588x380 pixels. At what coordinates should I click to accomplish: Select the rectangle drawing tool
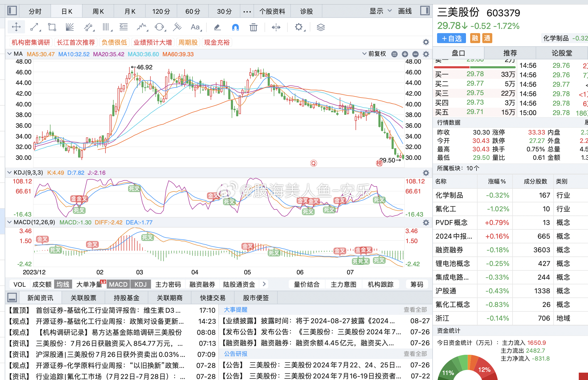tap(52, 27)
